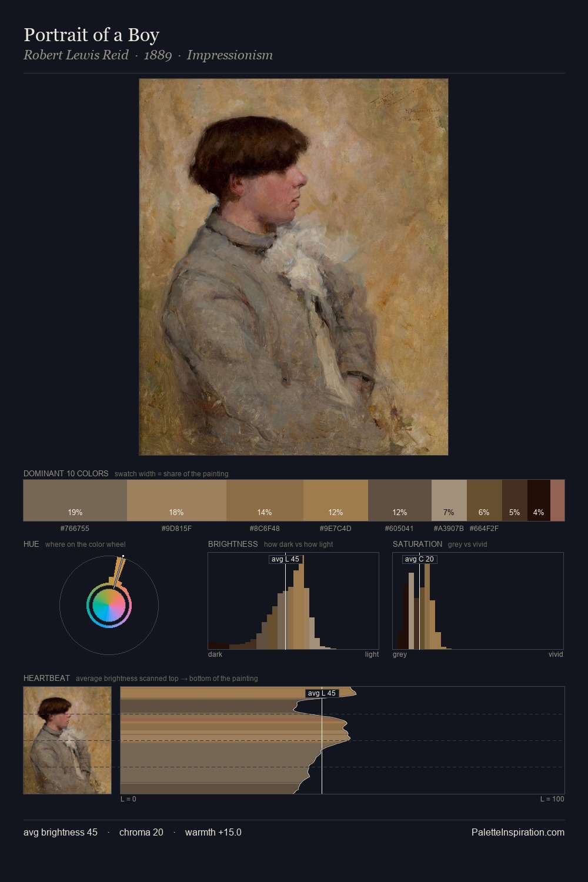Click the 'avg L 45' label in Brightness chart
588x882 pixels.
coord(285,559)
